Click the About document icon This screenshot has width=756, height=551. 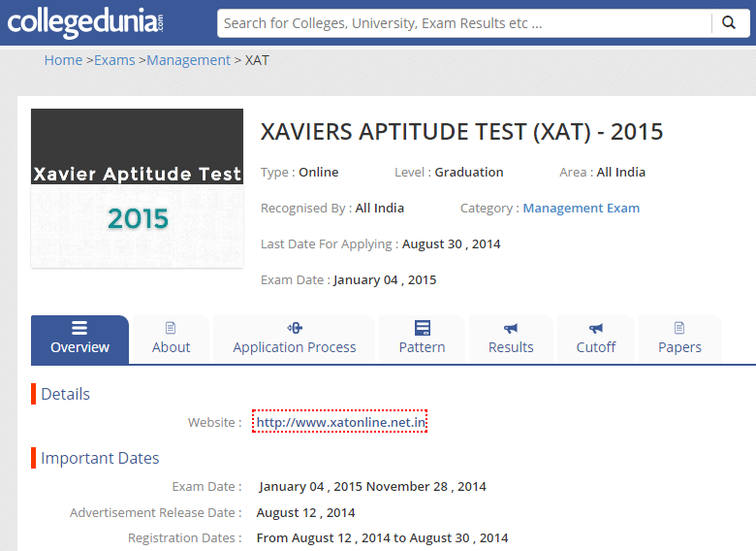click(171, 328)
